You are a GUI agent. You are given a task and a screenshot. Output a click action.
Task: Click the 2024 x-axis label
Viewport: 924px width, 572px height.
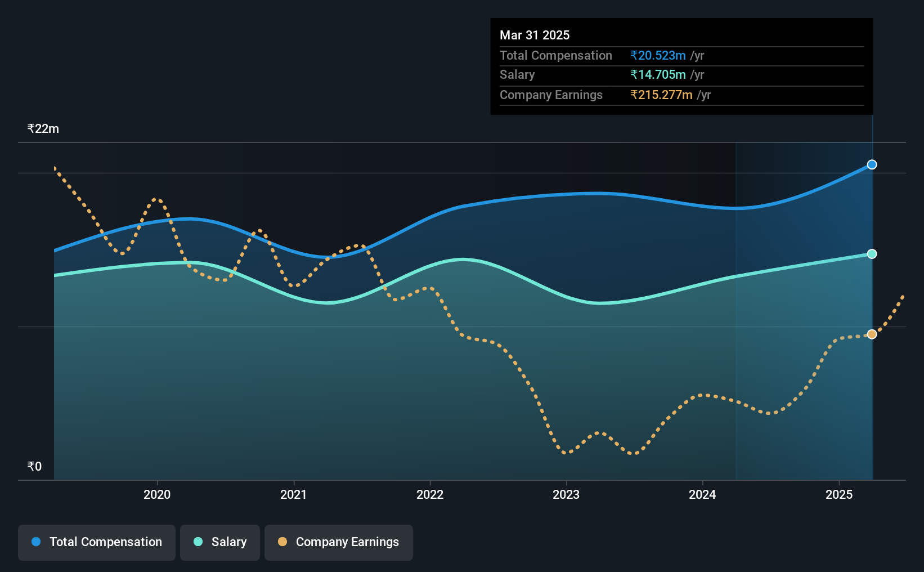click(x=702, y=494)
